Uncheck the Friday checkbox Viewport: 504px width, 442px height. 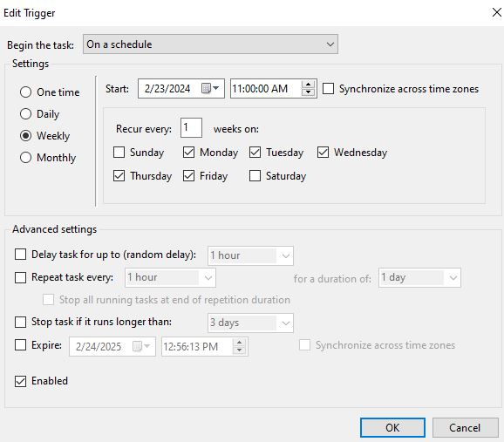[x=188, y=176]
